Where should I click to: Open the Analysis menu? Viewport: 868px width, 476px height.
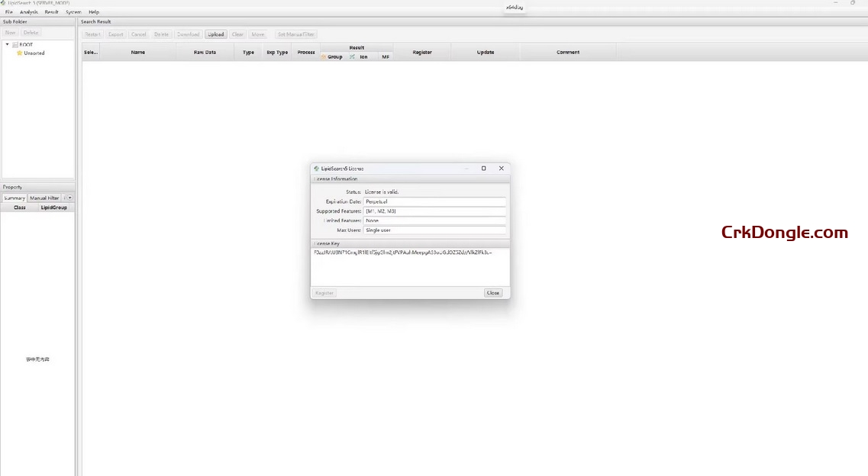[x=28, y=11]
